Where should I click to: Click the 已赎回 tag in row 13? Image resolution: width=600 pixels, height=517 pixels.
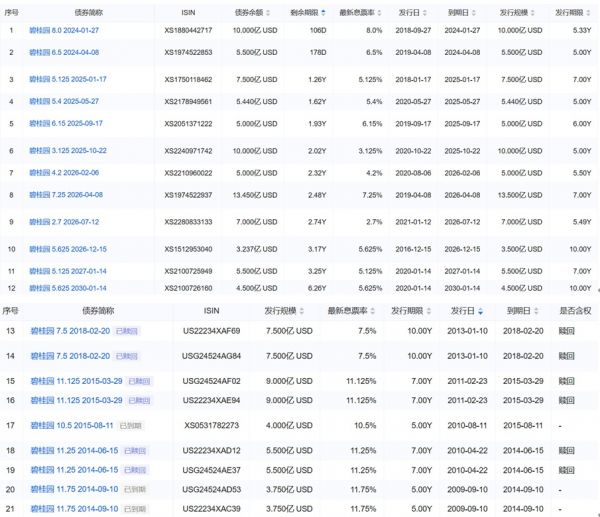[127, 331]
